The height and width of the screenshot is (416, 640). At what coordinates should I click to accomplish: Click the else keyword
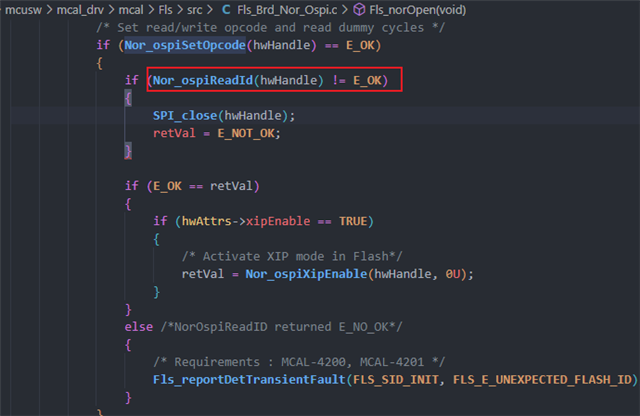click(x=139, y=327)
